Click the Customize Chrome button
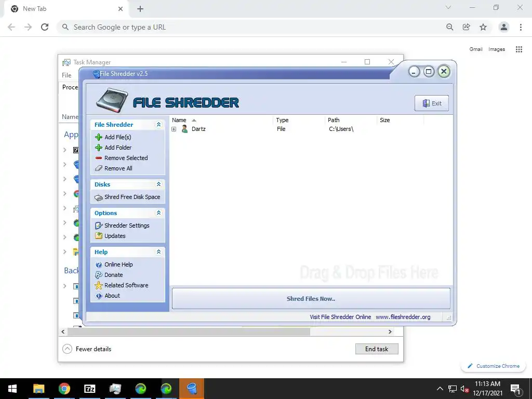Viewport: 532px width, 399px height. point(494,366)
